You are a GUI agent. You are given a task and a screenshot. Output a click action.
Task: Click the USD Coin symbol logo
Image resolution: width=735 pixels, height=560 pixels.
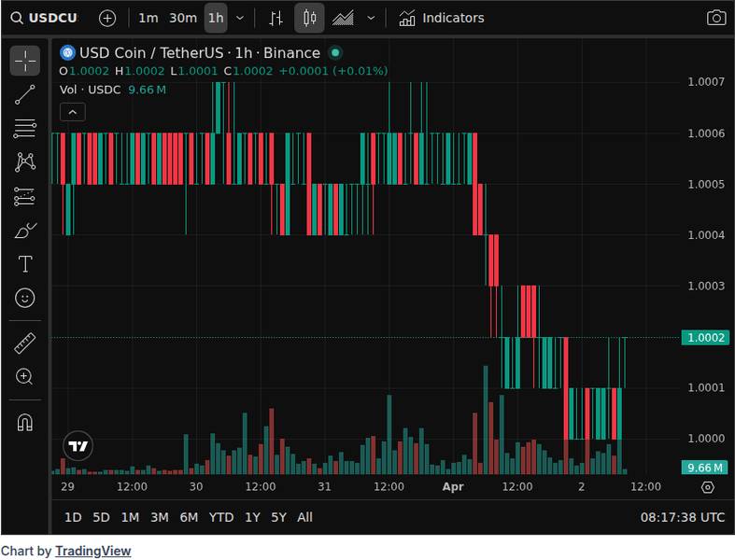pos(67,52)
